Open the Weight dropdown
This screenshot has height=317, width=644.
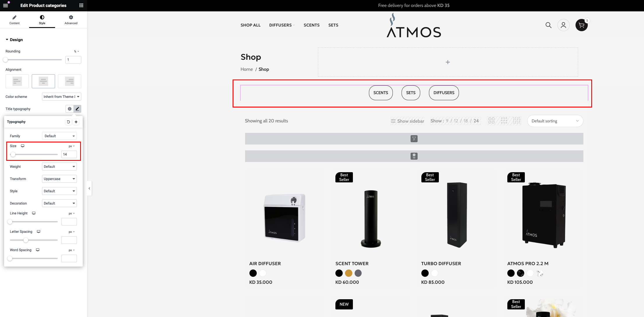(59, 167)
